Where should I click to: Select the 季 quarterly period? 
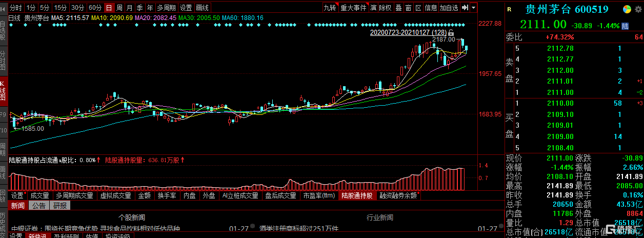[x=139, y=8]
